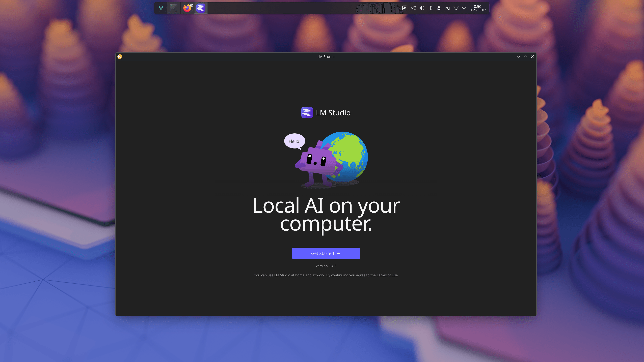Viewport: 644px width, 362px height.
Task: Click the orange W window icon
Action: point(120,57)
